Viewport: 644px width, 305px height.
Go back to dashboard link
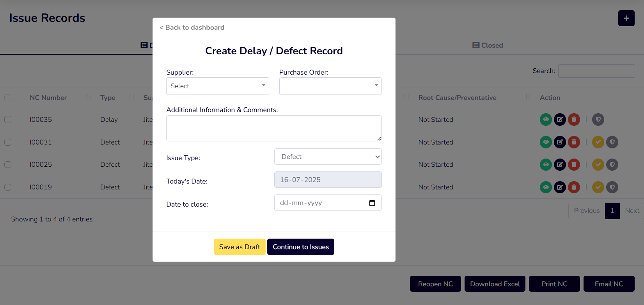click(192, 27)
